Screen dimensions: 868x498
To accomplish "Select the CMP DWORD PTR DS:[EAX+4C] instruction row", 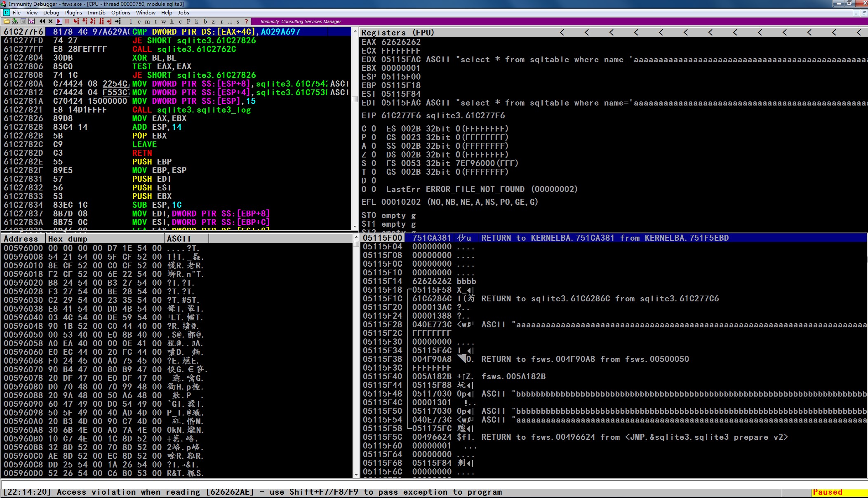I will coord(176,32).
